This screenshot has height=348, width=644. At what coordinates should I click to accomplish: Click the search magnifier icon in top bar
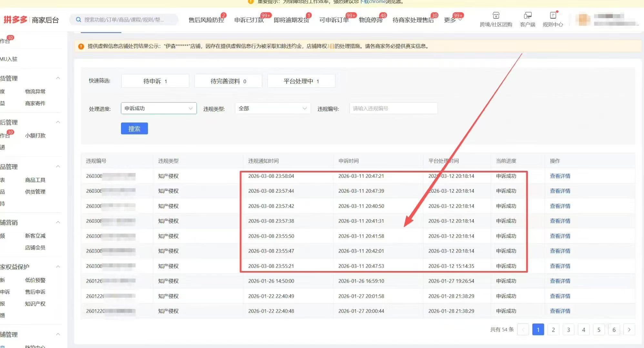[x=78, y=20]
